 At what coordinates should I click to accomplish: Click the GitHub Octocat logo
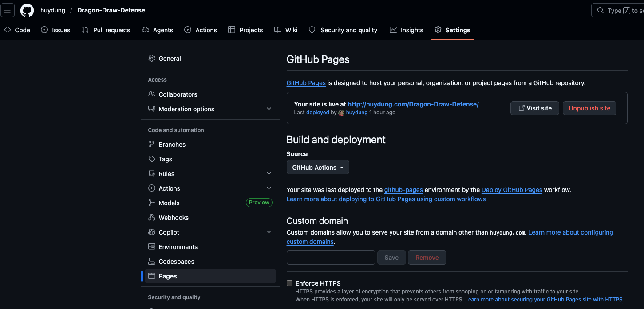(27, 10)
